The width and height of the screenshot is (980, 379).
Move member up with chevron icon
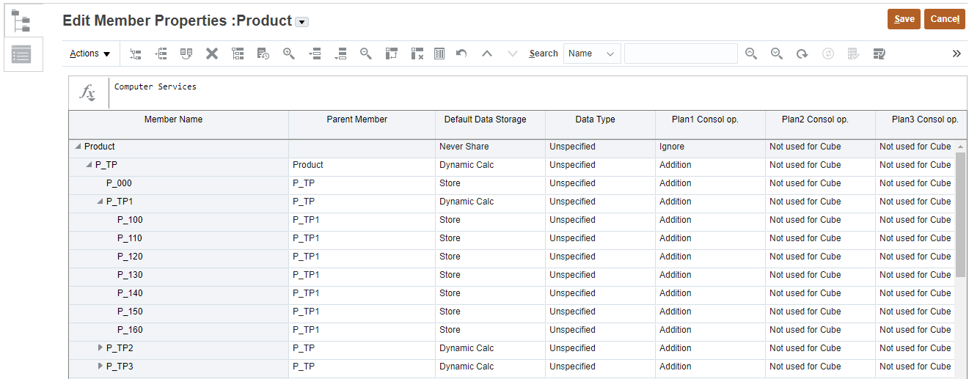click(x=487, y=54)
